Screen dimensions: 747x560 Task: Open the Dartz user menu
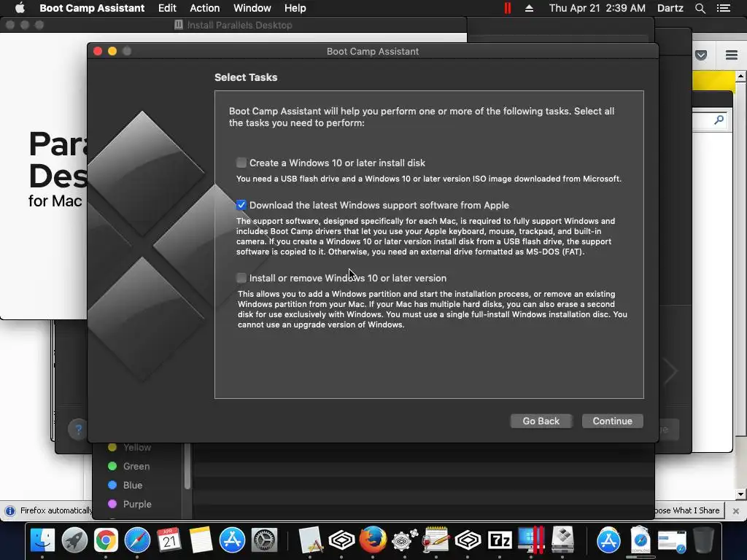pyautogui.click(x=670, y=8)
